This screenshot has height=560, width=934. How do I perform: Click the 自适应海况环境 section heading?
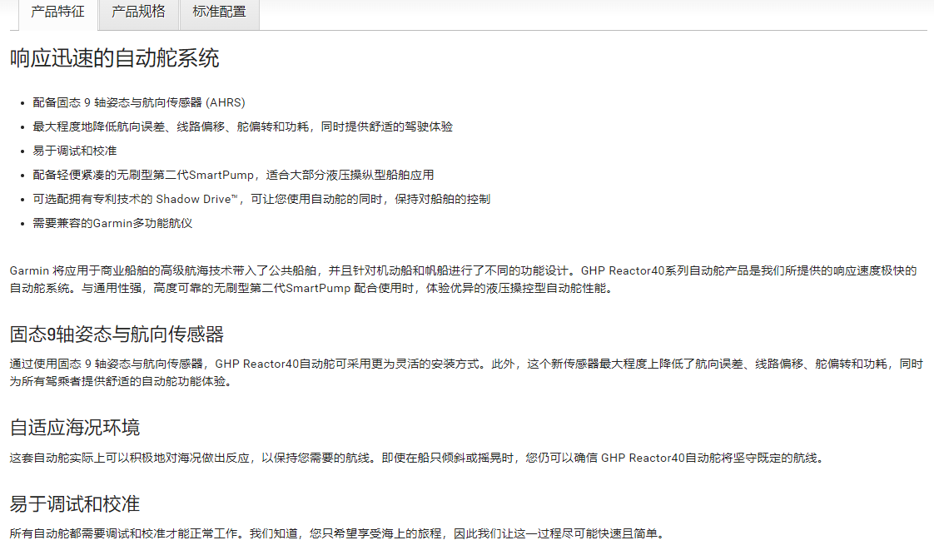point(75,428)
